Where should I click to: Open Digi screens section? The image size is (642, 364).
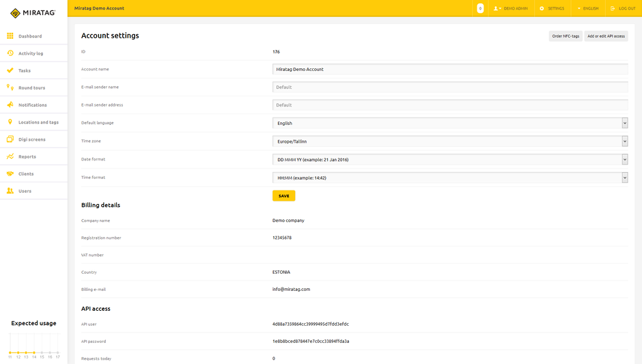click(33, 139)
